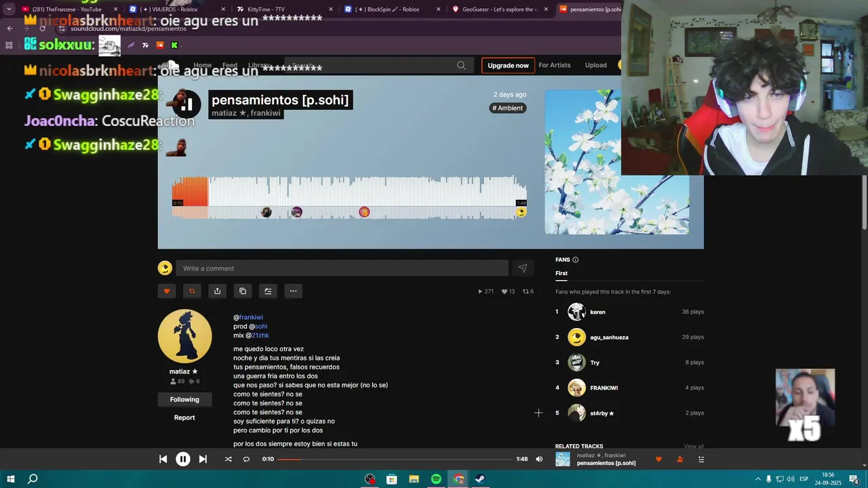Go to Home in SoundCloud header
The height and width of the screenshot is (488, 868).
pyautogui.click(x=203, y=65)
